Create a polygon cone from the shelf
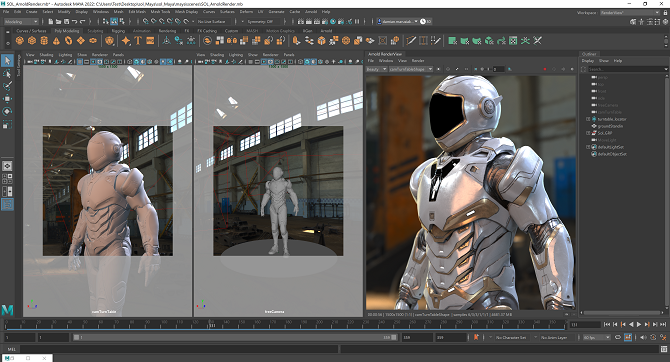The image size is (670, 362). (x=56, y=41)
